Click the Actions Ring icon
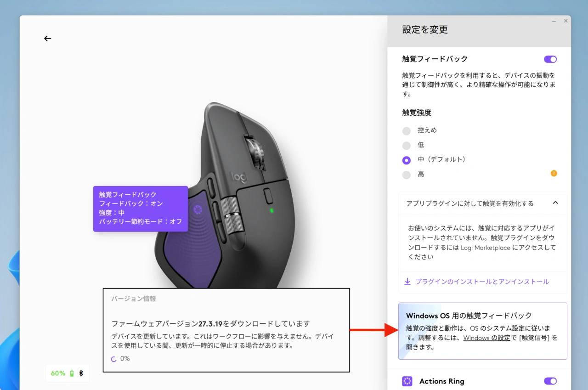 pos(407,381)
